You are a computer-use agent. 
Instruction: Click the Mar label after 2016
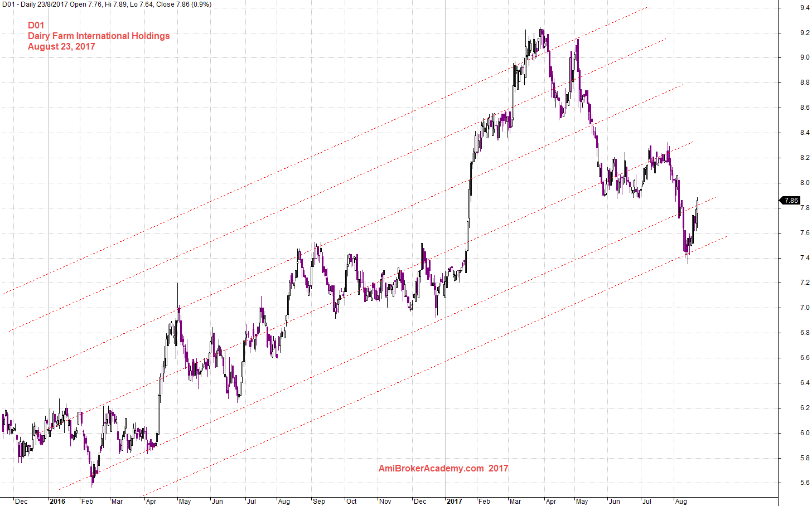117,502
